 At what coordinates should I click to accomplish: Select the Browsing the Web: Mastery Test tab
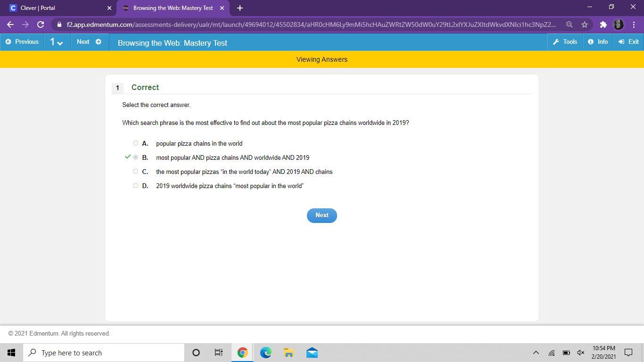[173, 8]
